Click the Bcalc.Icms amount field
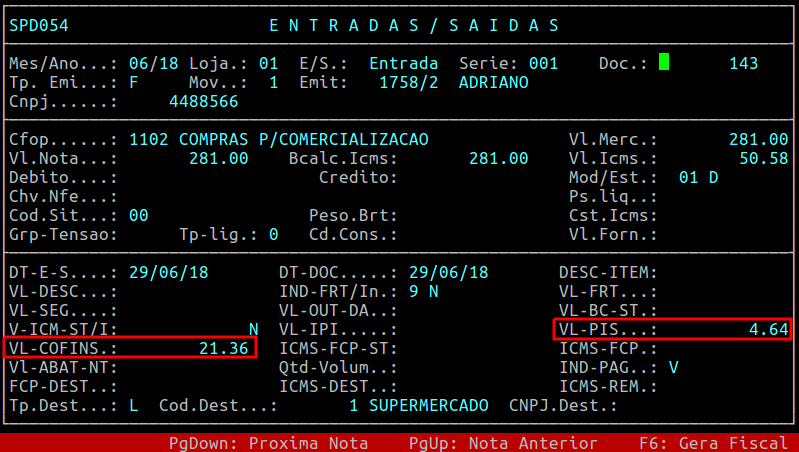The width and height of the screenshot is (799, 452). pyautogui.click(x=498, y=158)
